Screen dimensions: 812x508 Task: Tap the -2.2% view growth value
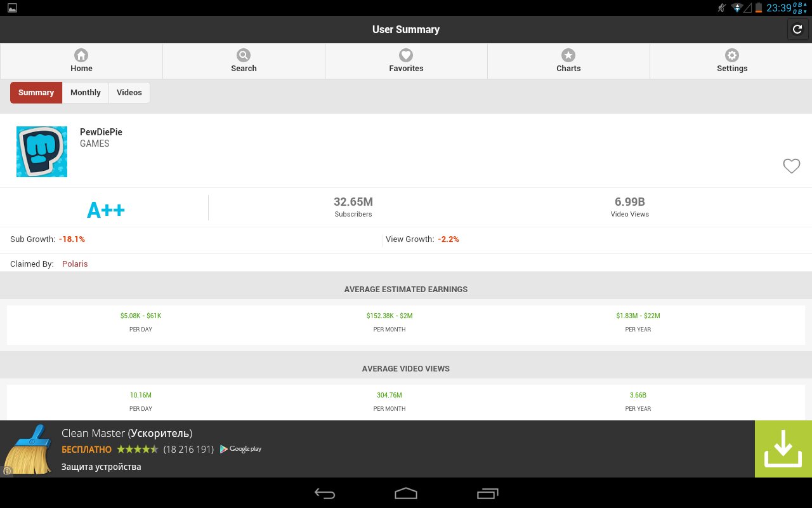[449, 239]
